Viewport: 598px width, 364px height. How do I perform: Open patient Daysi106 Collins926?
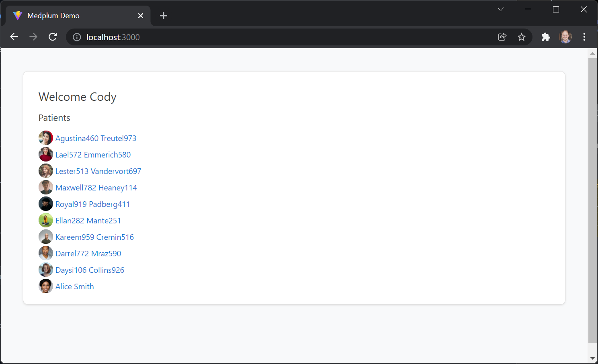90,270
